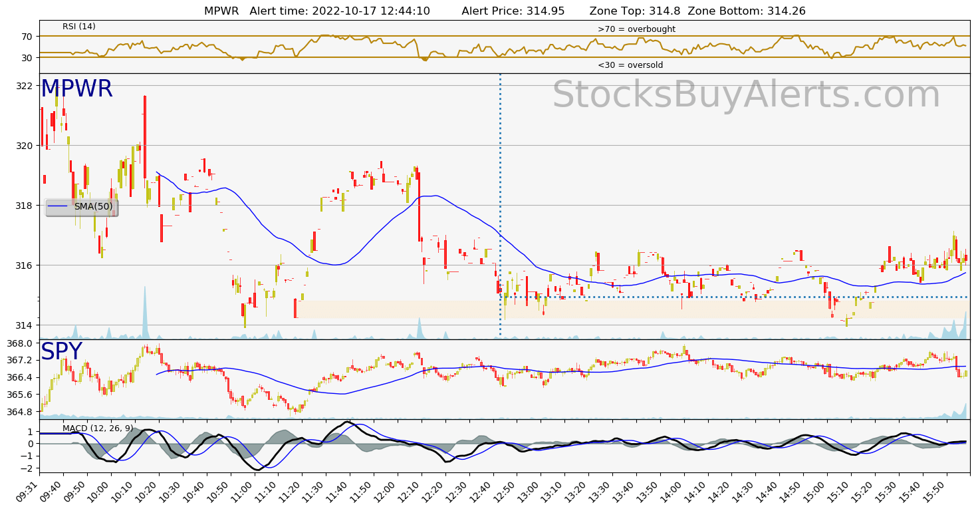Click the RSI axis value 30
The height and width of the screenshot is (511, 980).
[x=27, y=58]
